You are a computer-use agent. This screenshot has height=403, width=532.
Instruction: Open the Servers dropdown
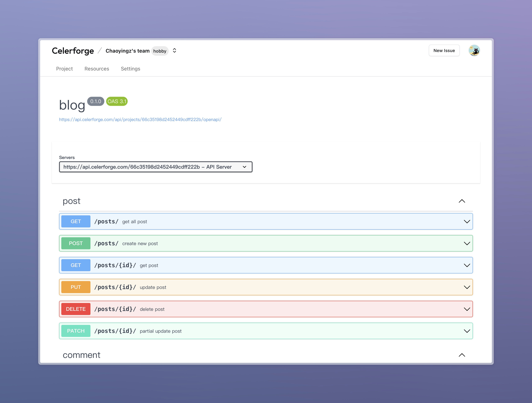point(156,167)
